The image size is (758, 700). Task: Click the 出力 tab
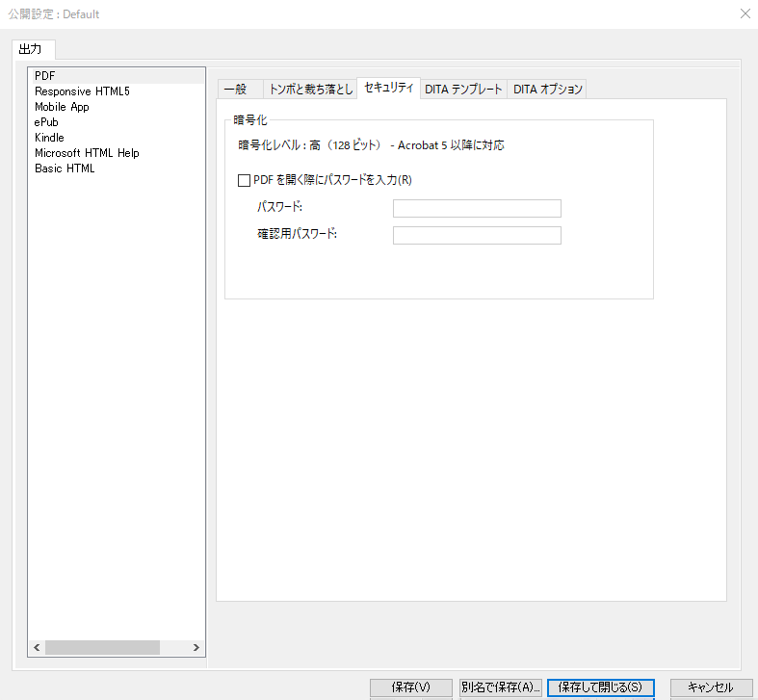tap(34, 49)
